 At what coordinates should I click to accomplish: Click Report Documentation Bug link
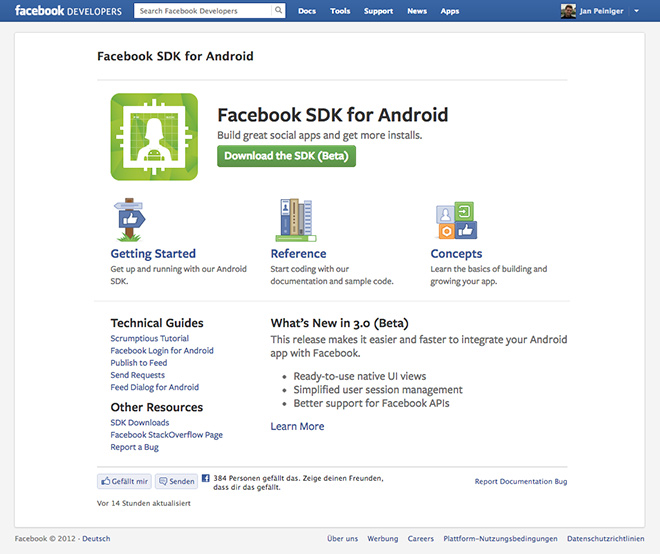[x=521, y=481]
